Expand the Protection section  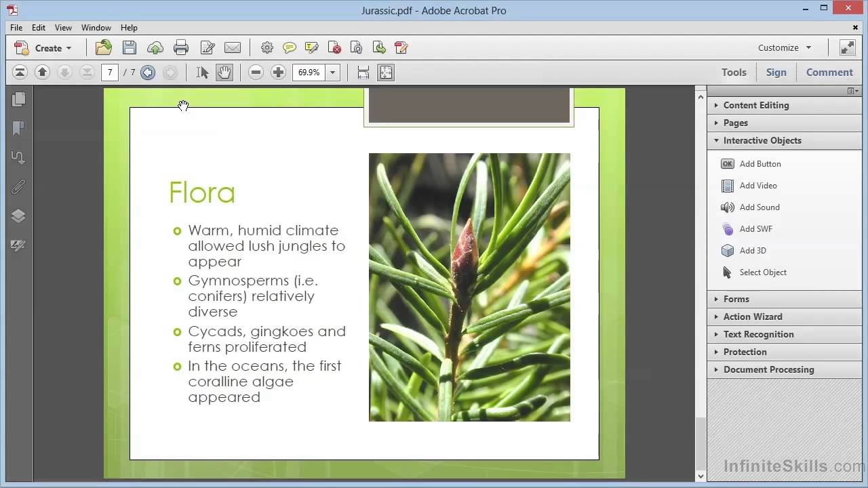coord(784,352)
